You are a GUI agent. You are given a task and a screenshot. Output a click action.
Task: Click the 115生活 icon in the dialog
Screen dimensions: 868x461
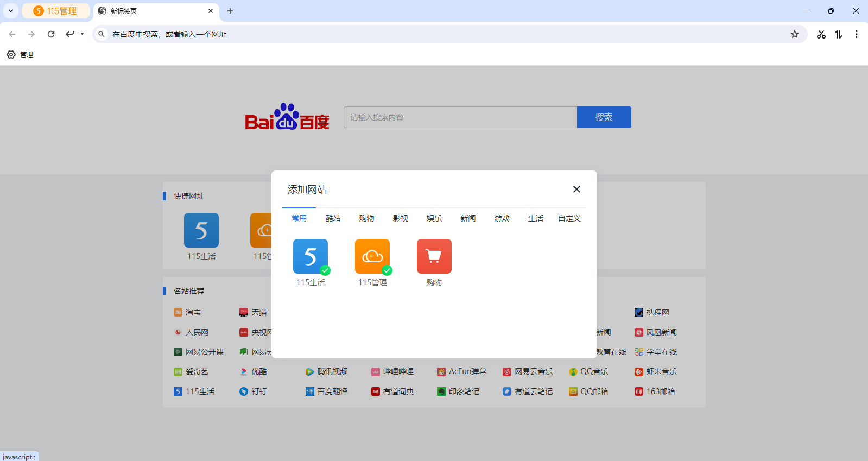tap(310, 256)
